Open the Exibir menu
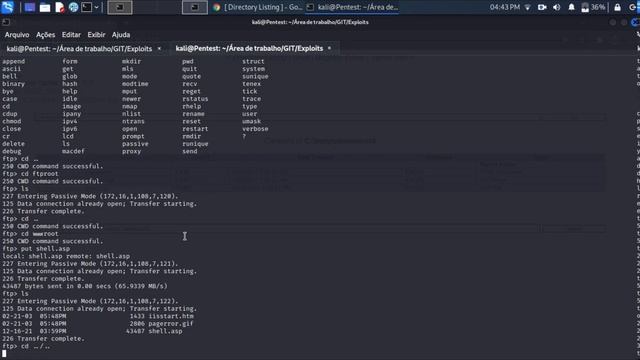This screenshot has height=360, width=640. coord(96,35)
